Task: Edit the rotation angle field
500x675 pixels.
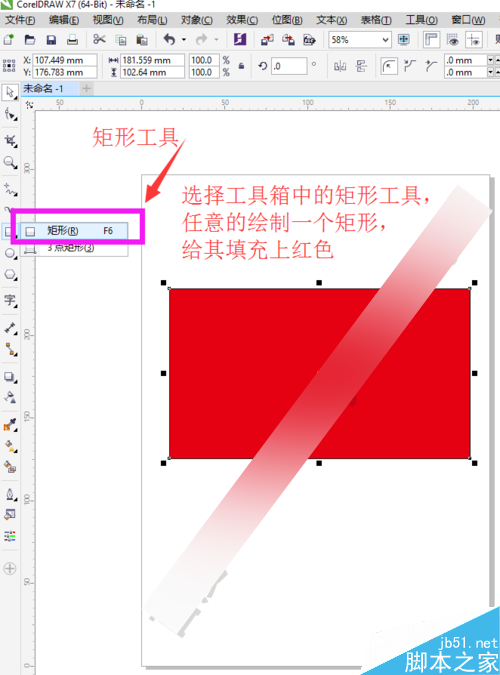Action: [x=289, y=66]
